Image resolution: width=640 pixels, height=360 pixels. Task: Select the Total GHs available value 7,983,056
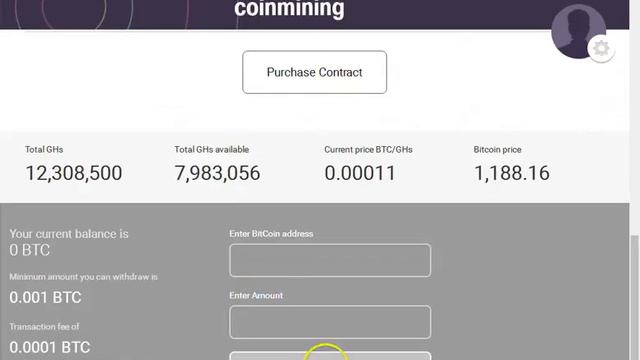(x=217, y=173)
